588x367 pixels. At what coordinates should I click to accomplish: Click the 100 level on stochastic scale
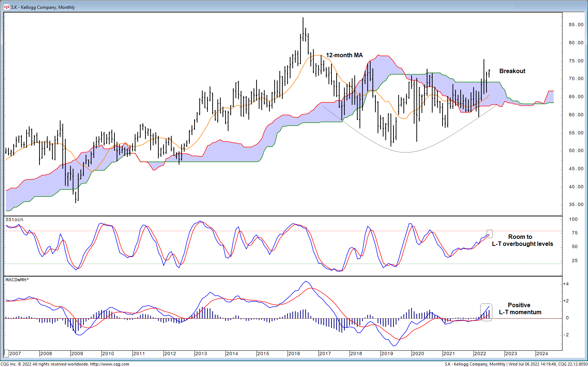click(573, 219)
